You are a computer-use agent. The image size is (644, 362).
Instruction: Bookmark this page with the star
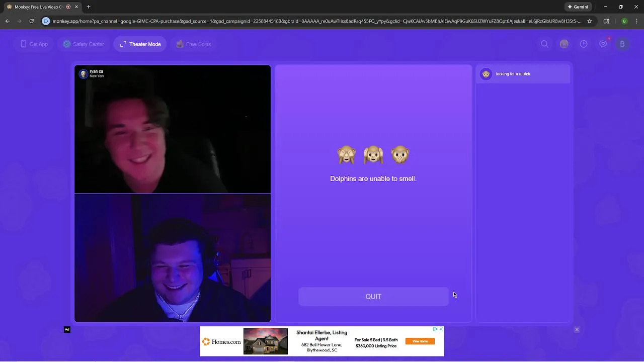590,21
